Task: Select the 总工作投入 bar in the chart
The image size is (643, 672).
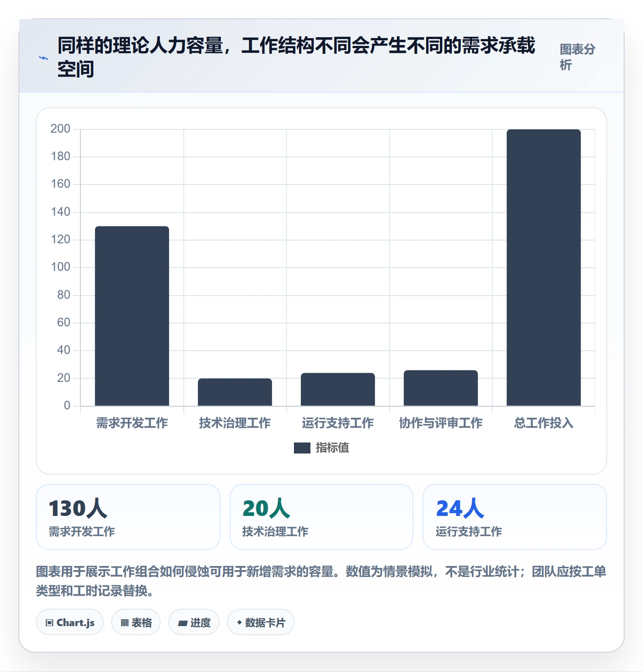Action: coord(543,268)
